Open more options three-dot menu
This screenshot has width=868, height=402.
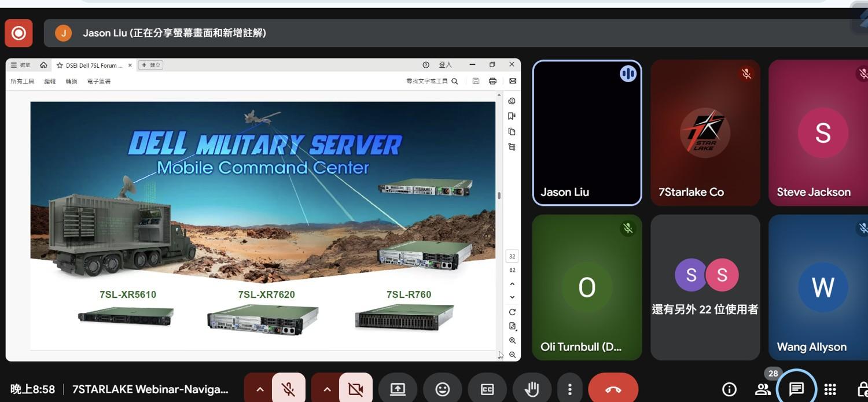[x=570, y=389]
